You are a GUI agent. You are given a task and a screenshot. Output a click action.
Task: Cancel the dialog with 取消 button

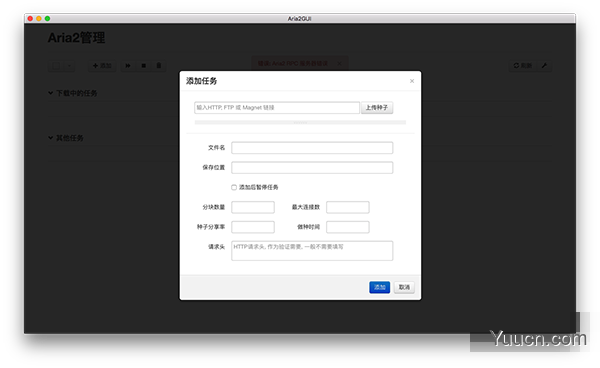pos(404,287)
